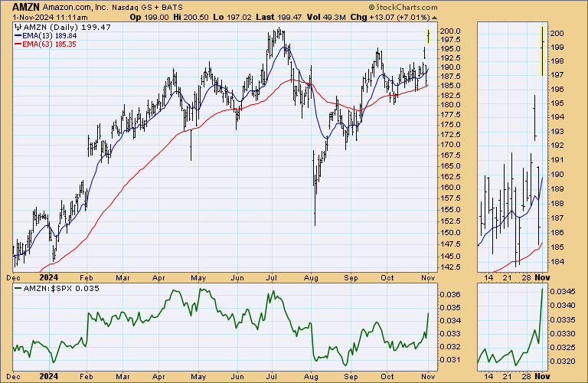Click the 0.0320 zoom ratio axis label
The width and height of the screenshot is (588, 383).
[563, 362]
